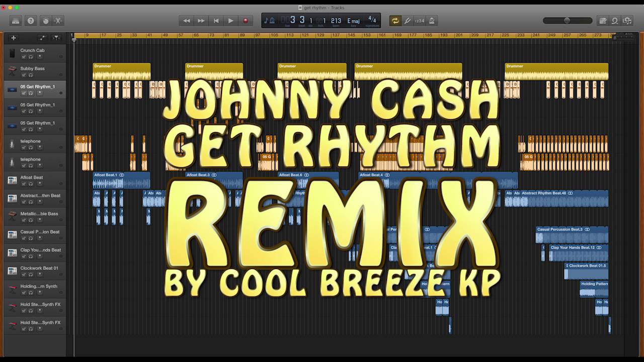Click the Rewind transport button
The width and height of the screenshot is (644, 362).
click(187, 21)
